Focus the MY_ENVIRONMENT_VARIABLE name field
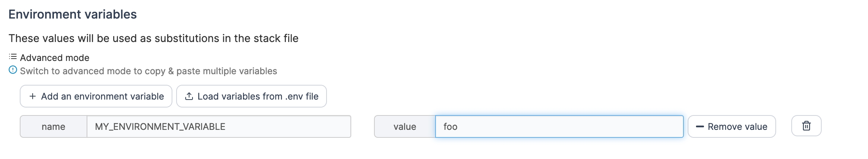 pos(219,126)
